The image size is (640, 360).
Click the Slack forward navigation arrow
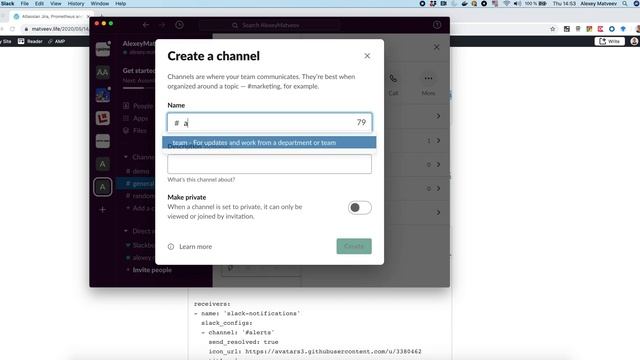tap(162, 25)
